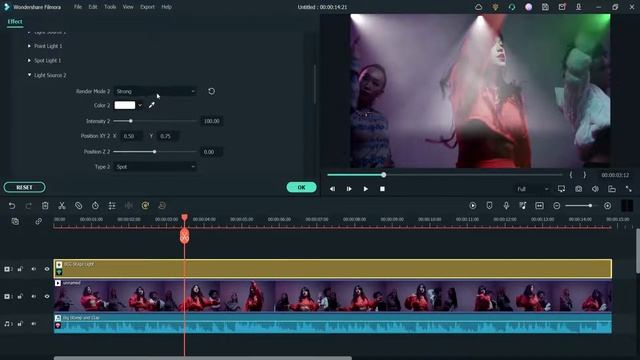Click the playback icon between rewind and play
Image resolution: width=640 pixels, height=360 pixels.
[349, 189]
